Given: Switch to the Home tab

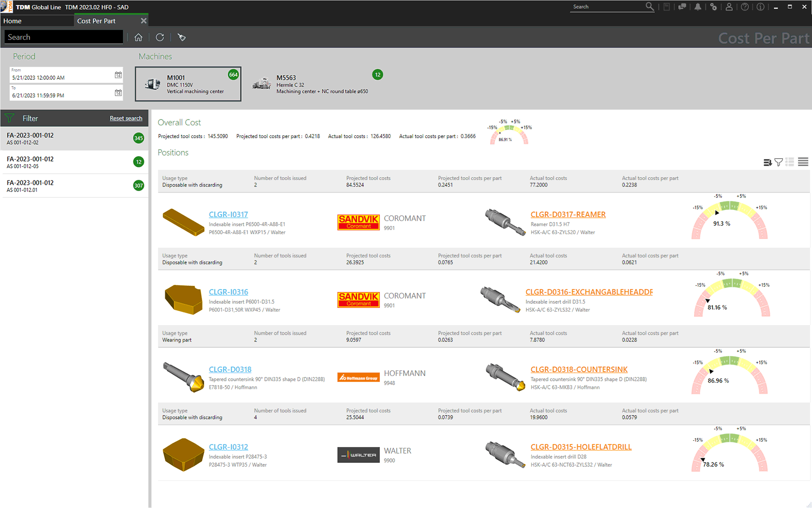Looking at the screenshot, I should 13,21.
